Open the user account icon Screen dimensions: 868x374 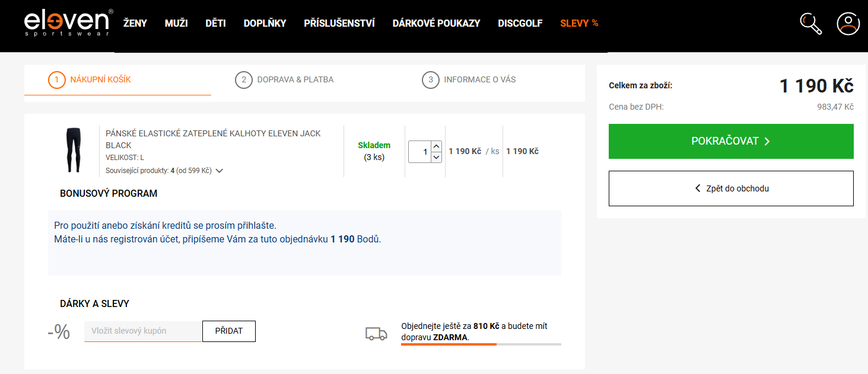848,24
